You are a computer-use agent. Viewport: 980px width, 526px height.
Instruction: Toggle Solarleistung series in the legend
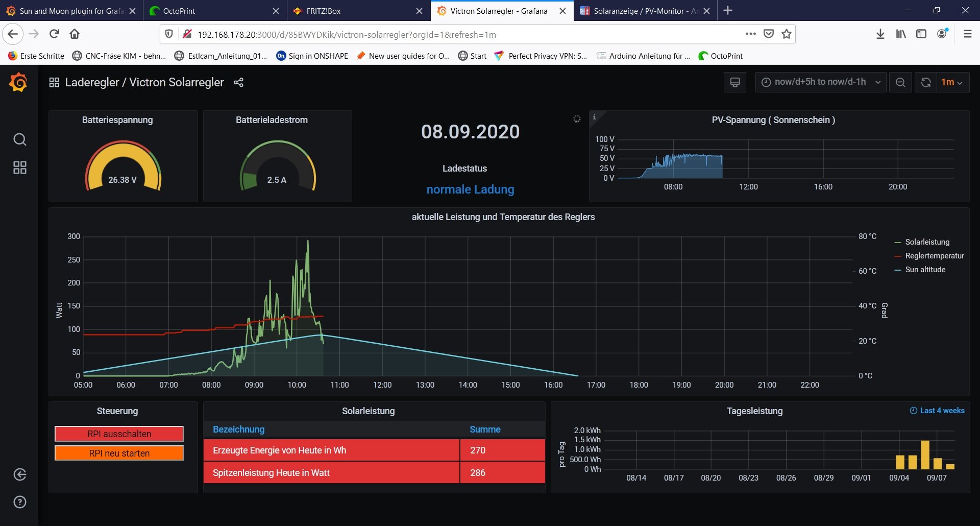[927, 242]
